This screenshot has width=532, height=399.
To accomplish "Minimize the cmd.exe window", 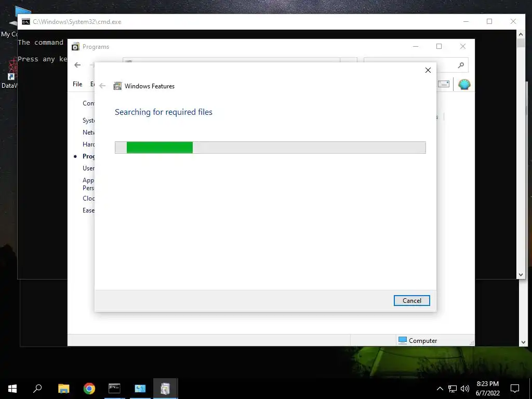I will click(466, 22).
